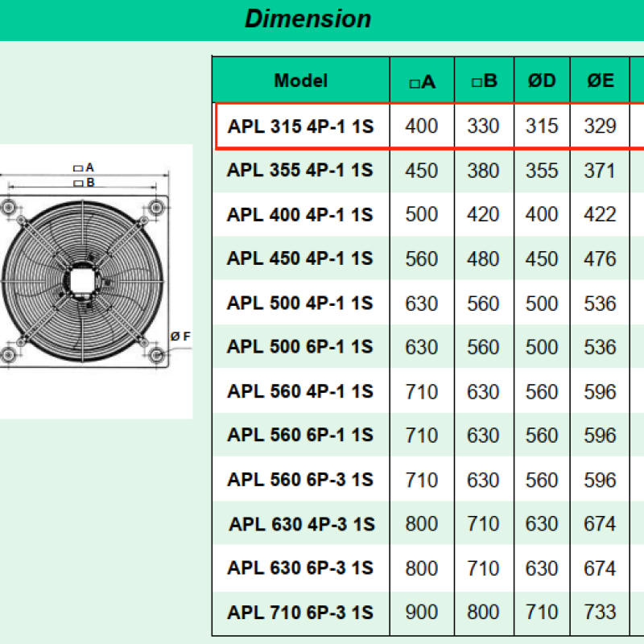
Task: Click B value 630 in APL 560 6P-1 row
Action: click(483, 436)
